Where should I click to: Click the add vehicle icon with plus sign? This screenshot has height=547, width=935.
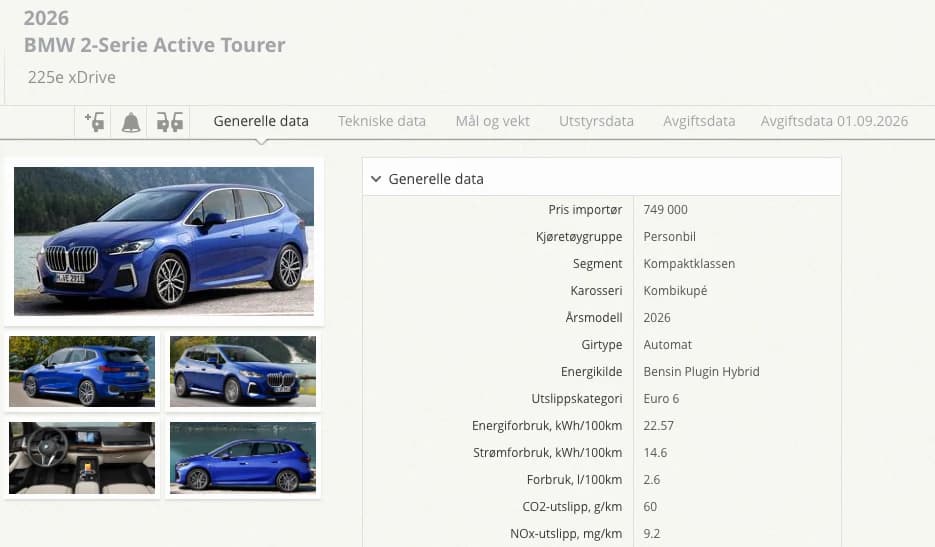(x=94, y=122)
